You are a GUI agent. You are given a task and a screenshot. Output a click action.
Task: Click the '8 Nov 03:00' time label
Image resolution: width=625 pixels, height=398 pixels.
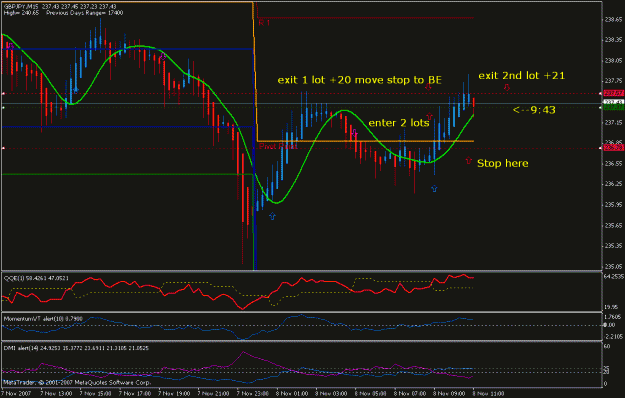(x=332, y=394)
